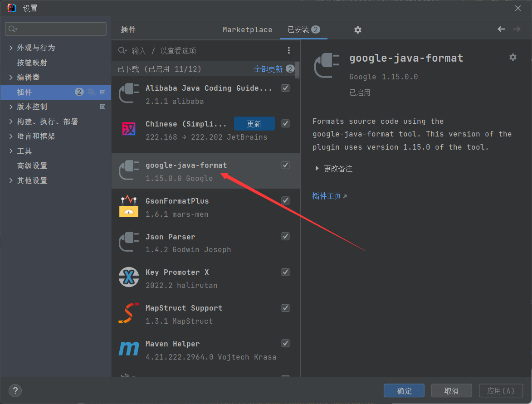Viewport: 532px width, 404px height.
Task: Uncheck the MapStruct Support plugin checkbox
Action: [285, 308]
